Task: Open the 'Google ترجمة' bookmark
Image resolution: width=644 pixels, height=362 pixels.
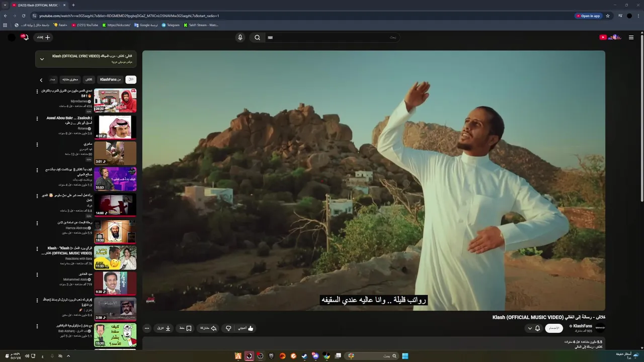Action: pos(146,25)
